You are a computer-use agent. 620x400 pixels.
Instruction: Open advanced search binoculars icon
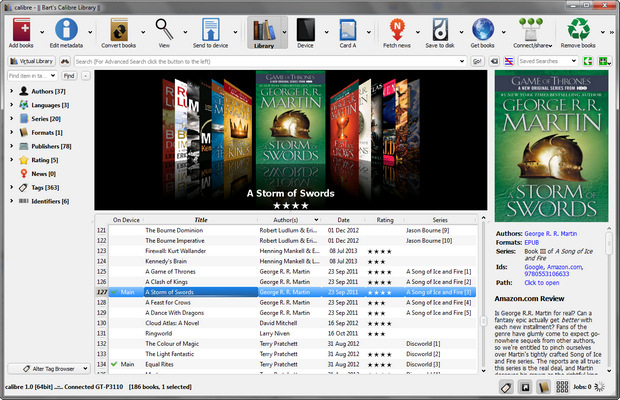pyautogui.click(x=65, y=61)
